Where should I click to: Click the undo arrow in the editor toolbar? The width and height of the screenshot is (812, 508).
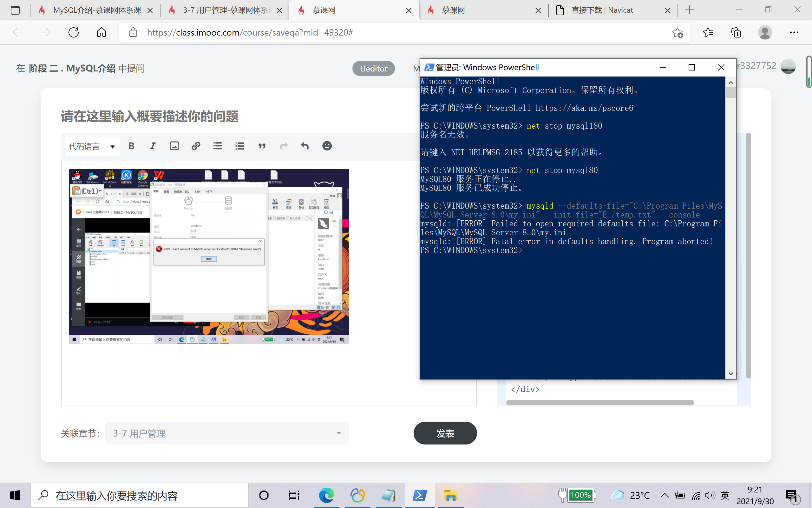click(305, 146)
